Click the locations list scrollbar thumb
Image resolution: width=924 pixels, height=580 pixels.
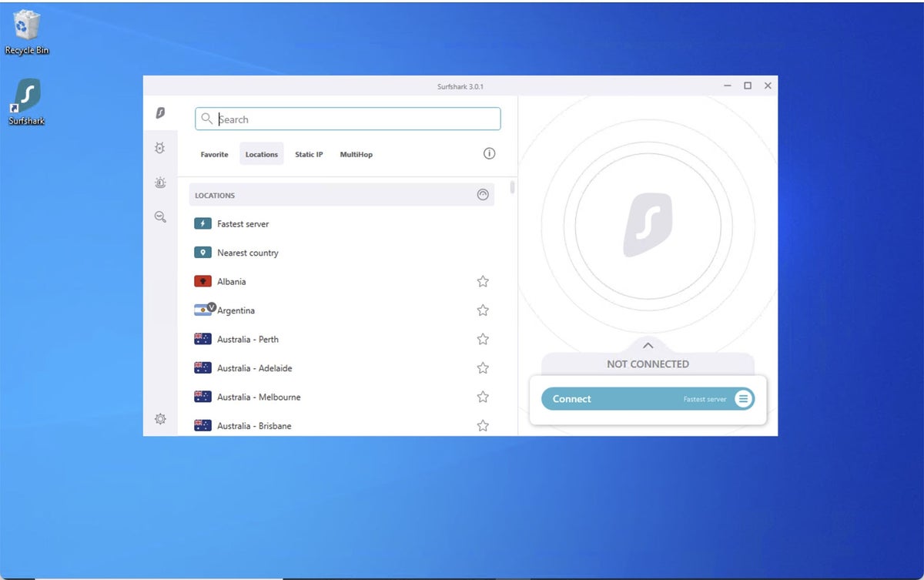(x=513, y=187)
